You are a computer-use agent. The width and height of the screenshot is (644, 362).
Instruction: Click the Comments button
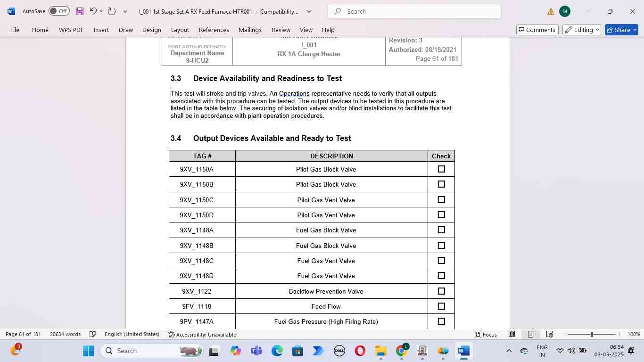coord(537,30)
